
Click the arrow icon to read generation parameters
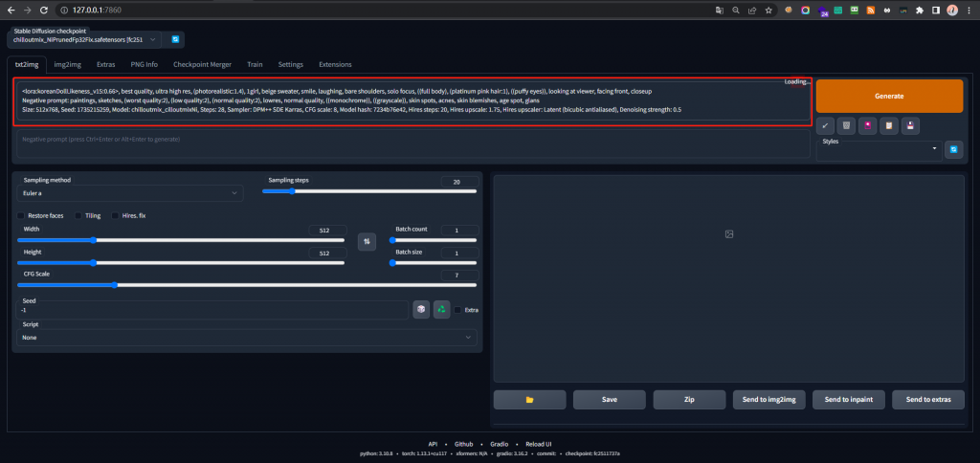825,125
